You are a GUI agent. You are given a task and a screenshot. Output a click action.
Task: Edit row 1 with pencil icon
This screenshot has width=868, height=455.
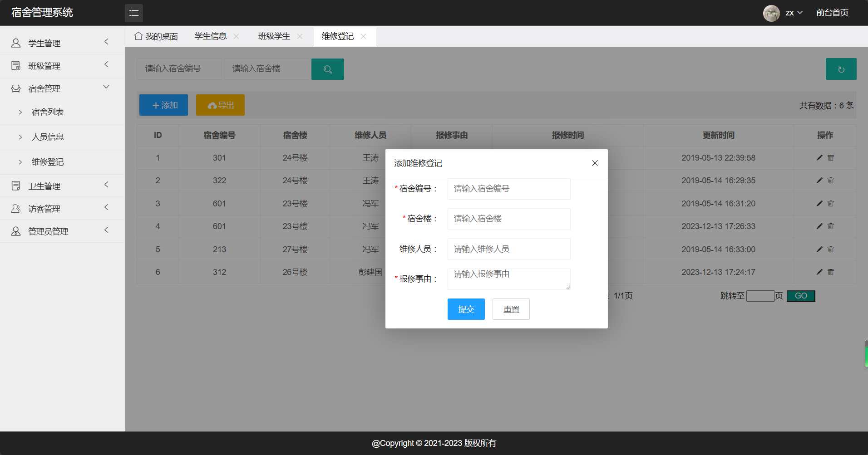click(819, 158)
